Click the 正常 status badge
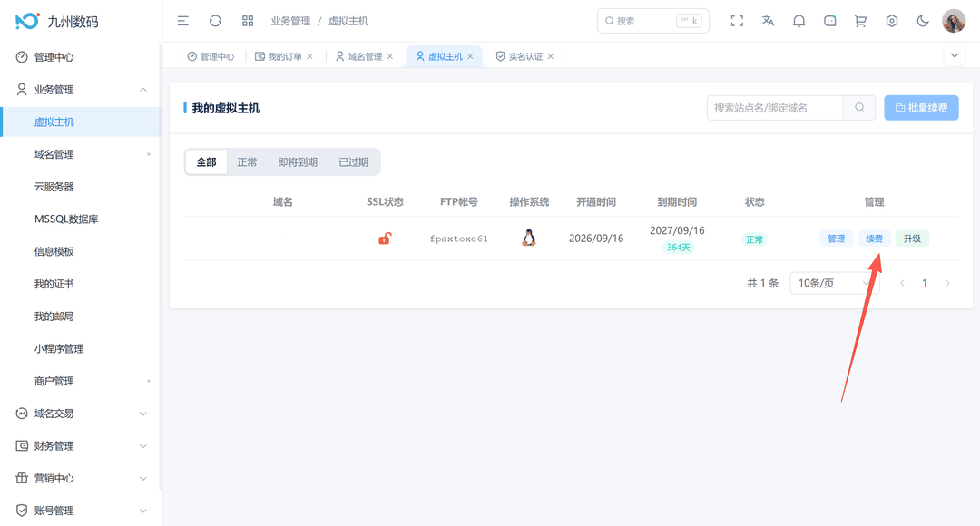 (x=754, y=239)
